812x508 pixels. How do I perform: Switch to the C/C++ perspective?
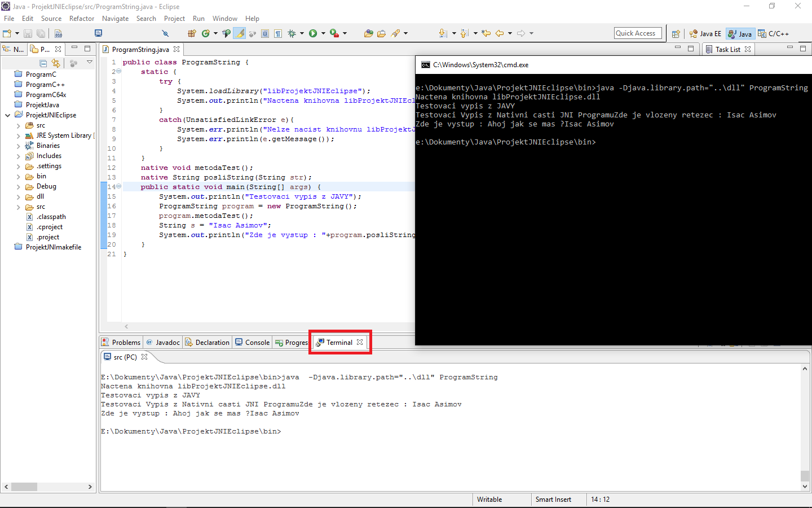pyautogui.click(x=774, y=33)
